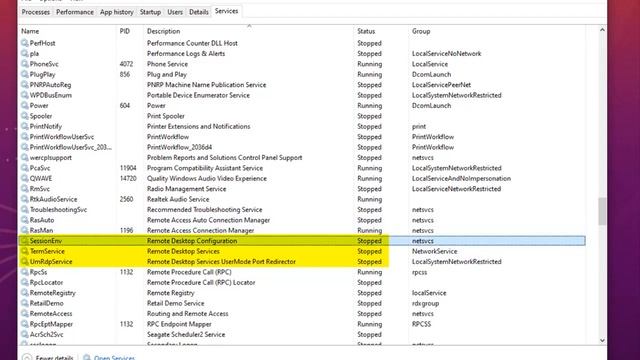The width and height of the screenshot is (640, 360).
Task: Click the PrintNotify service icon
Action: tap(24, 126)
